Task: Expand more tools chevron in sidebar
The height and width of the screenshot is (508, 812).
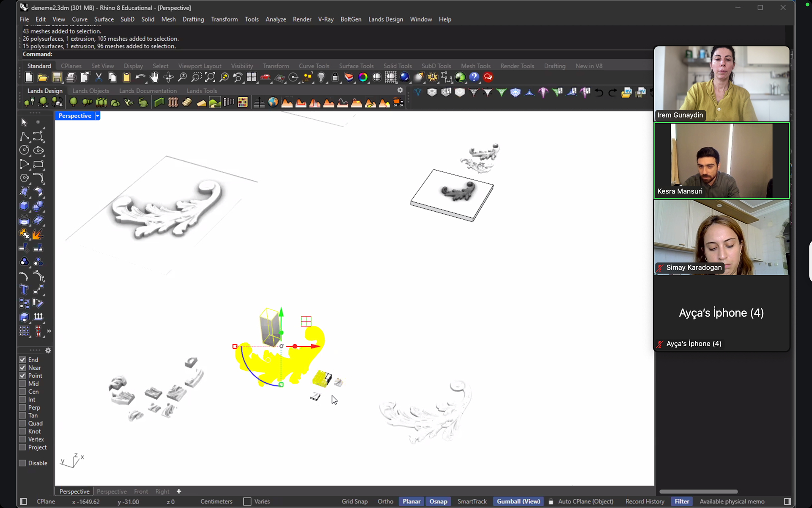Action: coord(49,331)
